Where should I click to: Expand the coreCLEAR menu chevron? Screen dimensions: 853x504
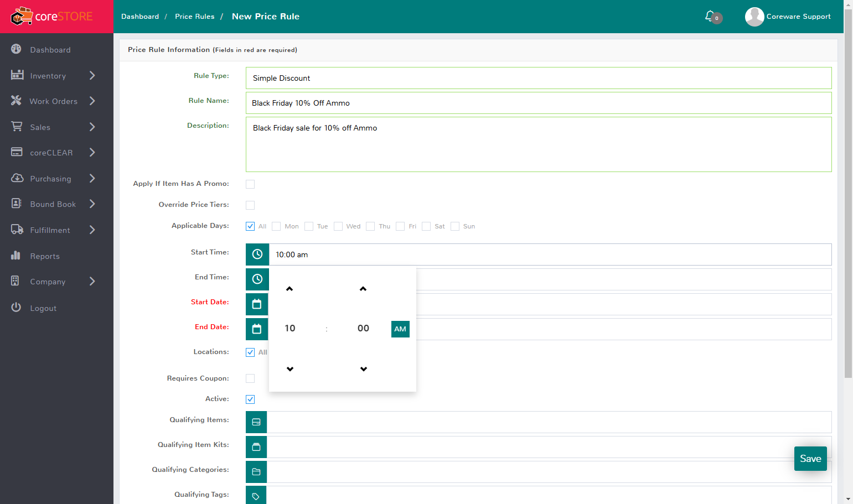[92, 152]
